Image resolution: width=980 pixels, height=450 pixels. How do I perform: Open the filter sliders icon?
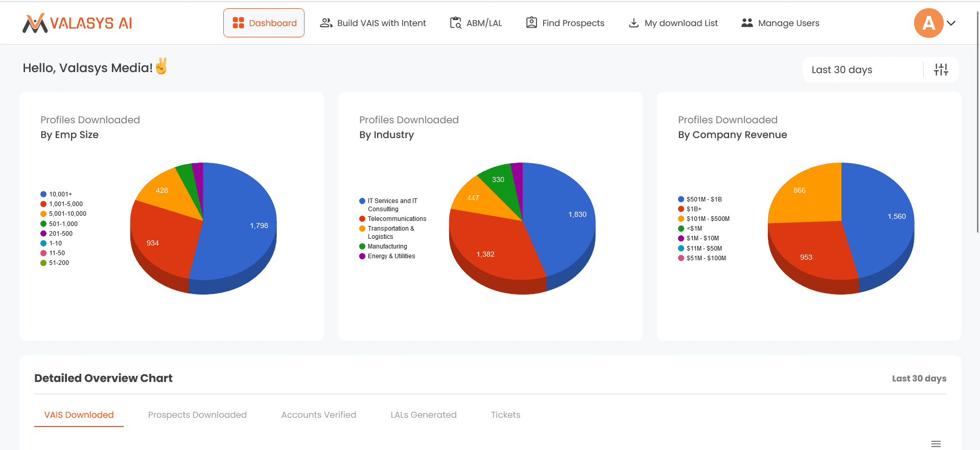[x=941, y=70]
